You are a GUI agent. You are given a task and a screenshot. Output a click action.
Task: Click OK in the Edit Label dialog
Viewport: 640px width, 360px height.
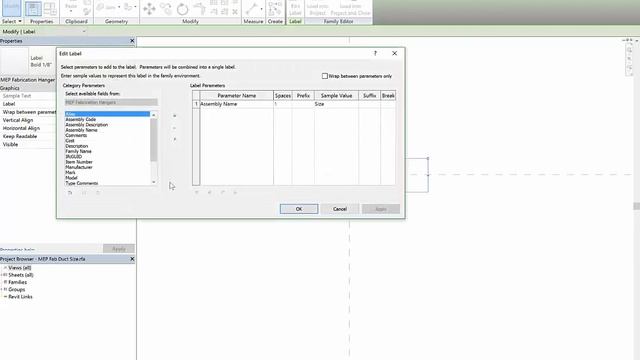[x=299, y=209]
